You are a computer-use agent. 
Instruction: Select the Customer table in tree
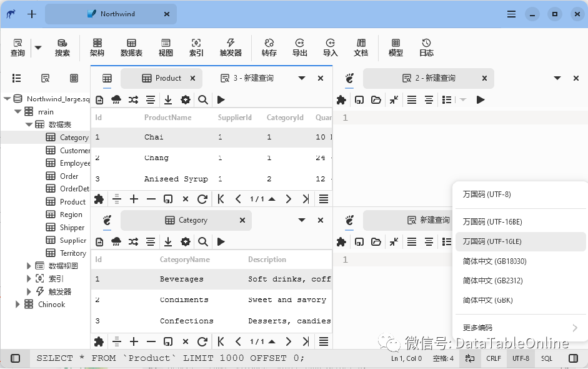(x=67, y=151)
